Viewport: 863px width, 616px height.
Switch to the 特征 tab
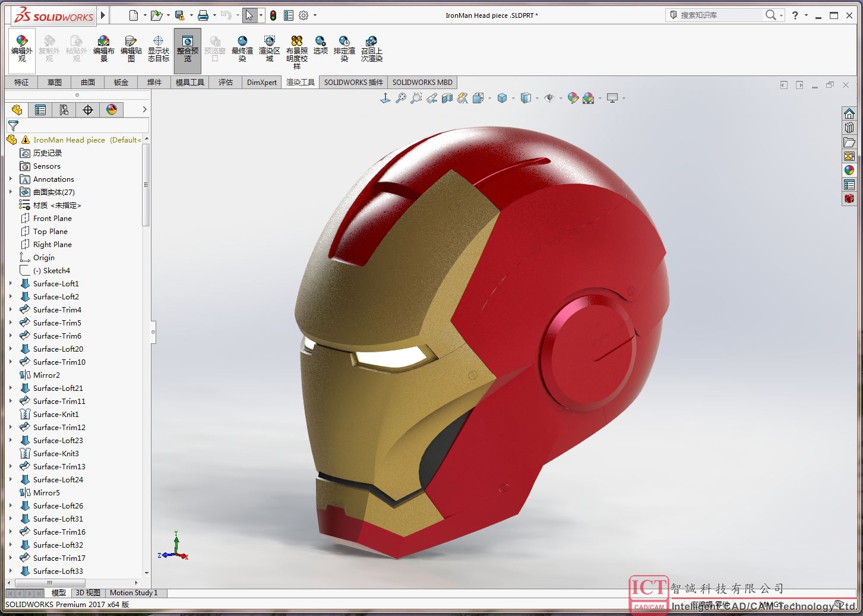tap(21, 83)
